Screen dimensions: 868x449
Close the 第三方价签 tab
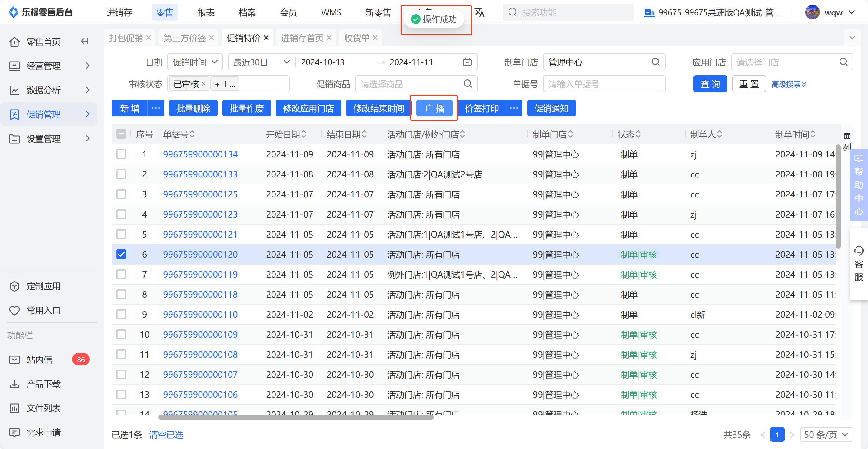tap(211, 38)
